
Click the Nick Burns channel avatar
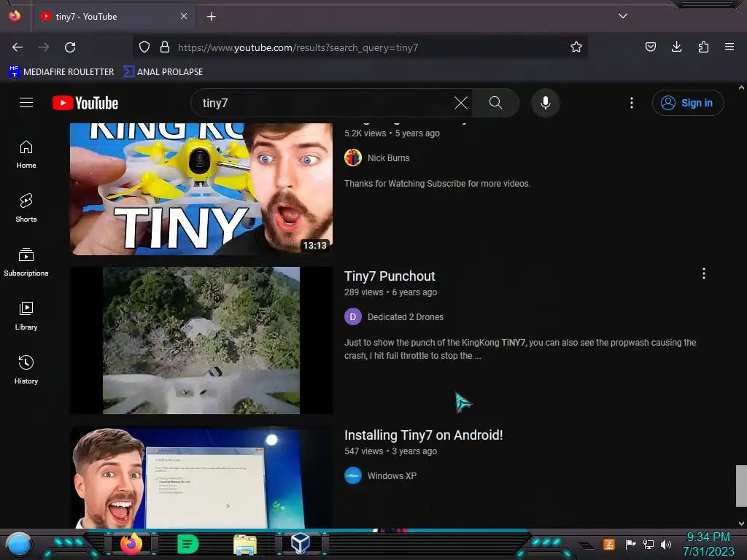click(x=353, y=157)
